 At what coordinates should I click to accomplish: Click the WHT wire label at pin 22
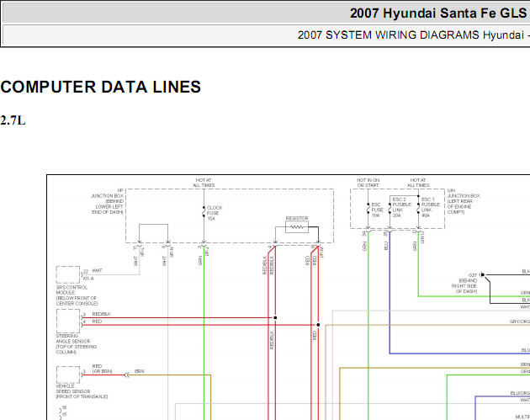(97, 270)
